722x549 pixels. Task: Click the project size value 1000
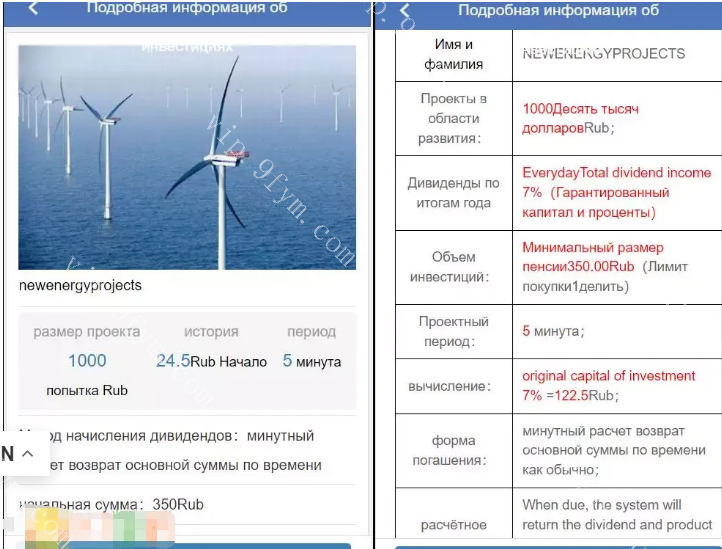[x=87, y=361]
